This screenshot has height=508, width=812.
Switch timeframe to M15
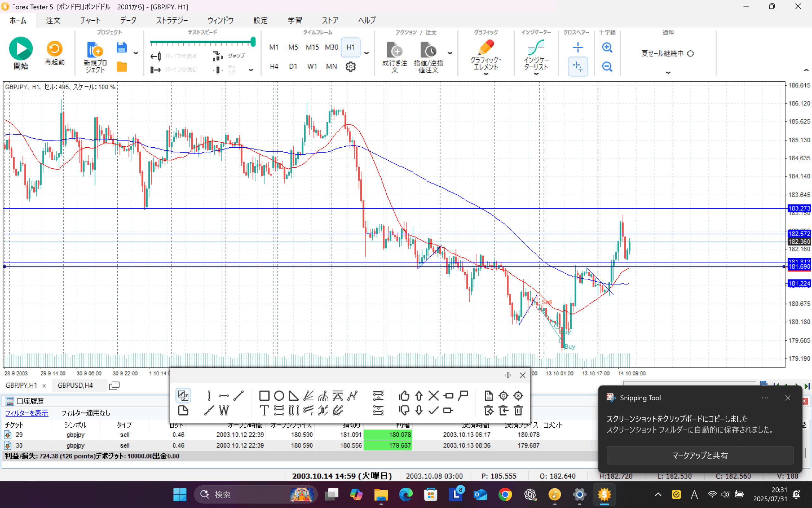[x=312, y=47]
